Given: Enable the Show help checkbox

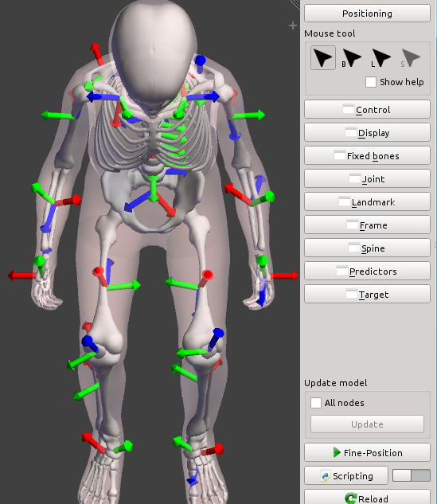Looking at the screenshot, I should coord(370,82).
